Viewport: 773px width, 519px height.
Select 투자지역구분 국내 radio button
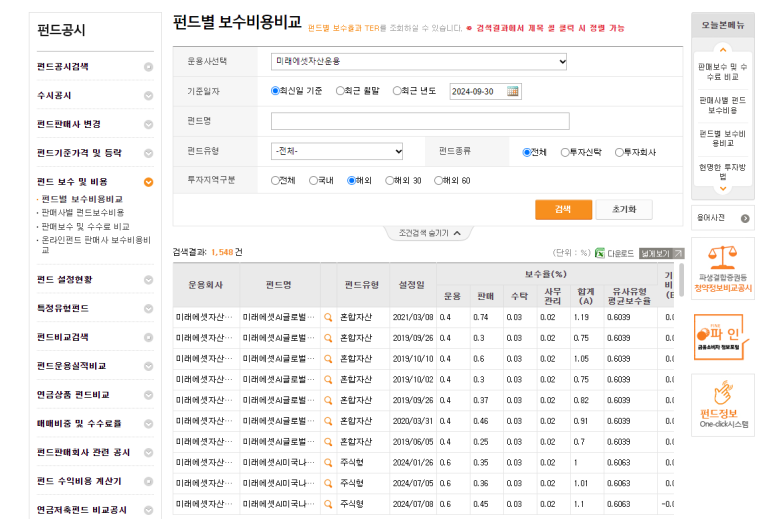click(x=313, y=180)
